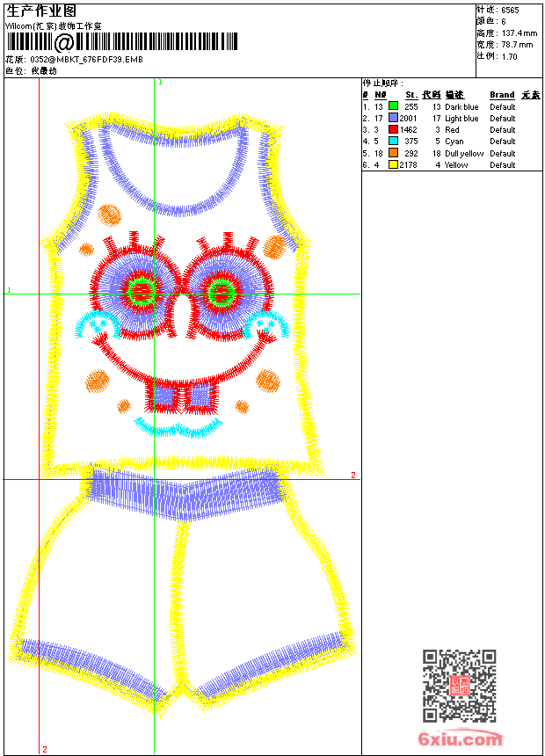This screenshot has height=756, width=545.
Task: Click the '生产作业图' title heading
Action: [41, 11]
